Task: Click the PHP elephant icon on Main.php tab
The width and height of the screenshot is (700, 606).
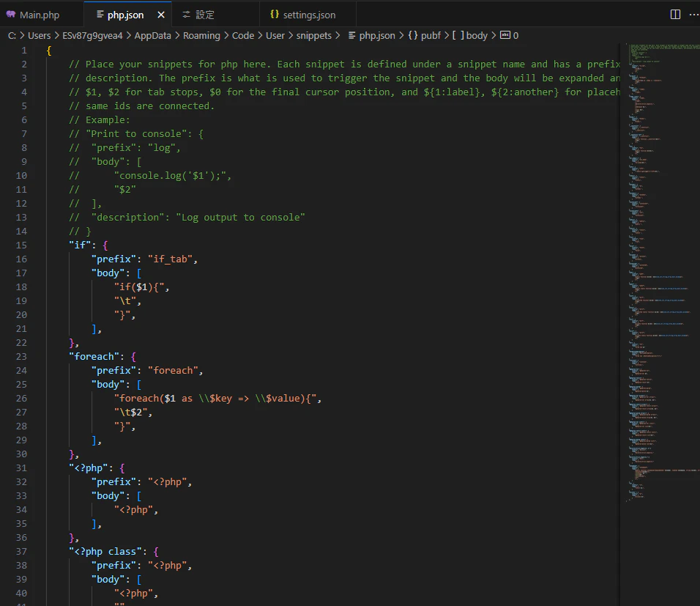Action: [x=11, y=15]
